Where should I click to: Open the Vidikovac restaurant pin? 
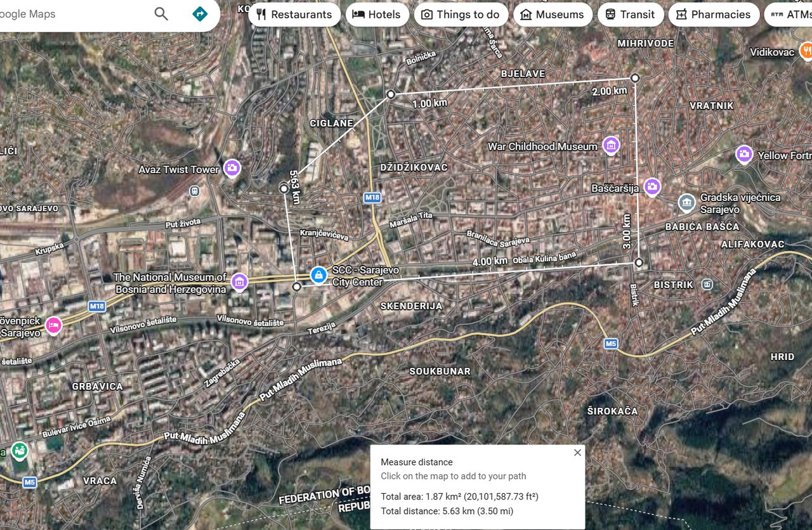806,51
